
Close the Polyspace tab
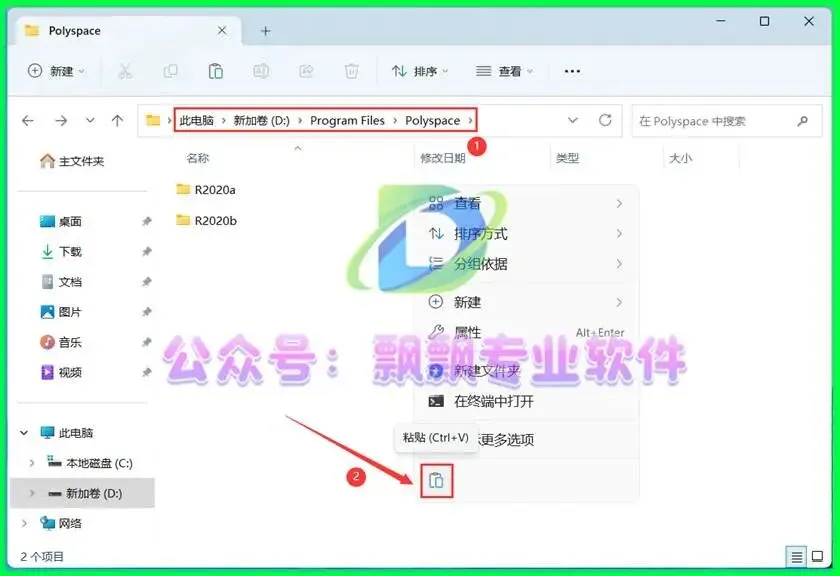[x=222, y=31]
